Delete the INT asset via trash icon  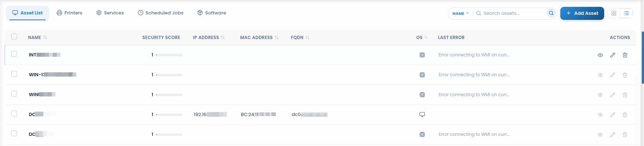(x=625, y=55)
